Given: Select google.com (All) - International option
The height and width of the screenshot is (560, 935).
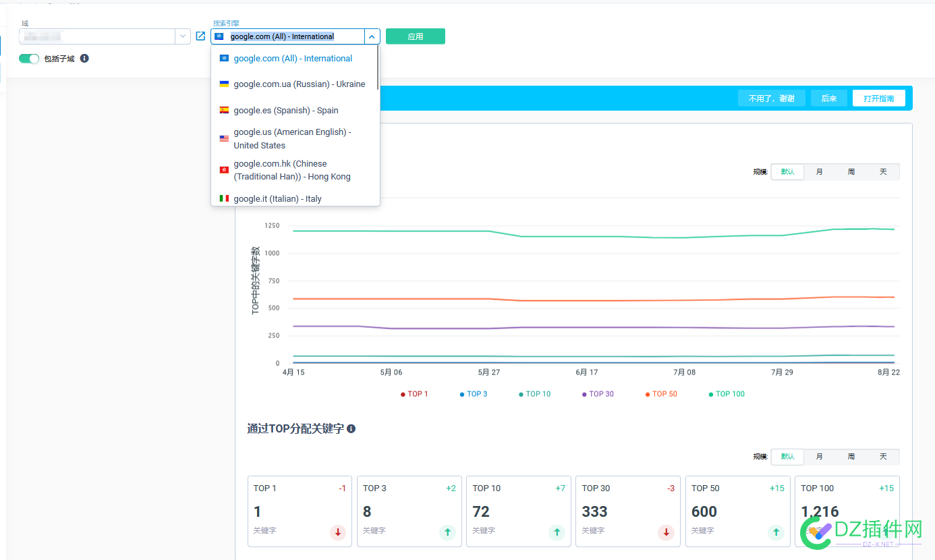Looking at the screenshot, I should click(x=295, y=59).
